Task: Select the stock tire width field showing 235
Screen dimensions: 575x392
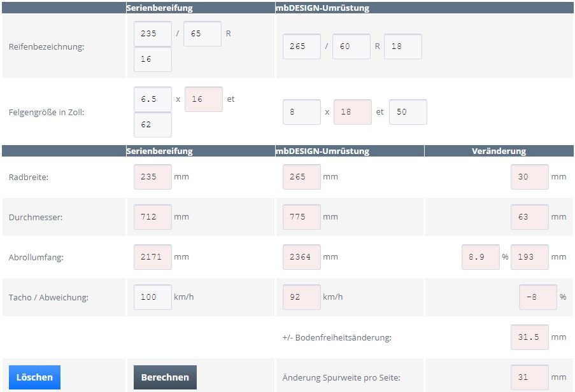Action: (153, 34)
